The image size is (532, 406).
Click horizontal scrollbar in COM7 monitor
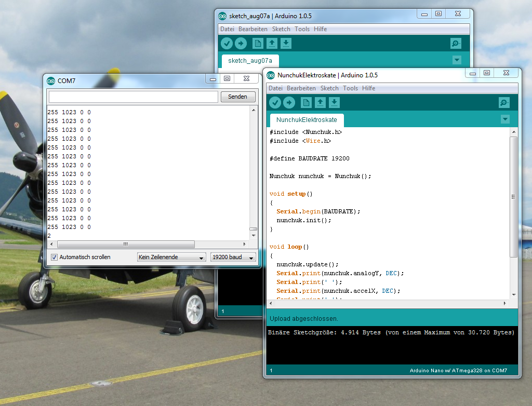[x=125, y=244]
